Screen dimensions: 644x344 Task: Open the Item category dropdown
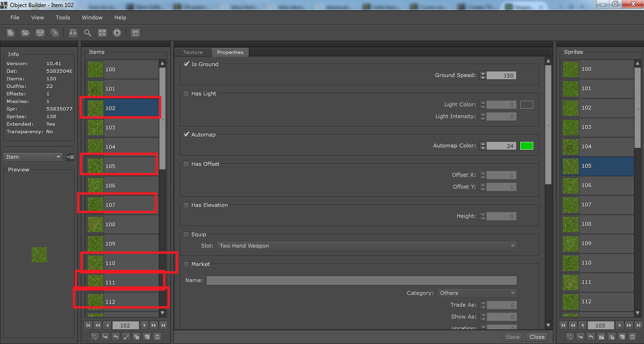[33, 157]
